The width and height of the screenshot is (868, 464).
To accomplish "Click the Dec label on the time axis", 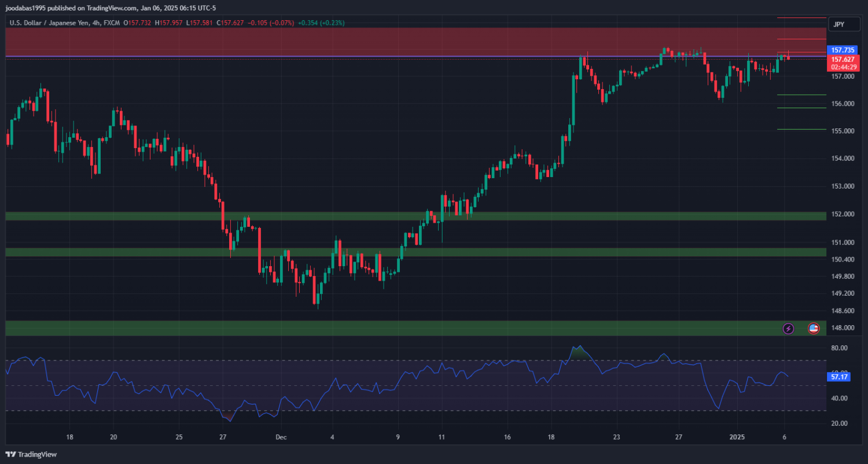I will pyautogui.click(x=281, y=437).
